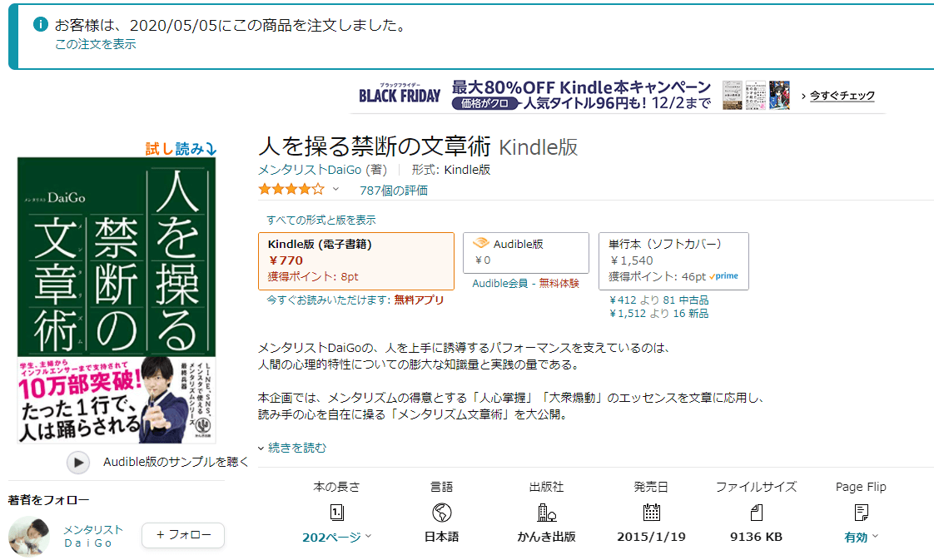The height and width of the screenshot is (560, 934).
Task: Open Audible会員 - 無料体験 link
Action: point(525,283)
